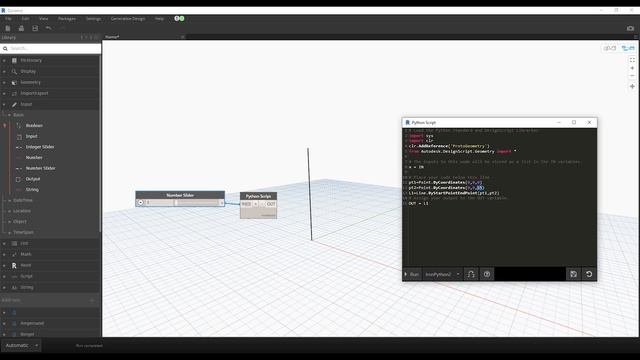Click the camera export icon top right

pos(630,28)
